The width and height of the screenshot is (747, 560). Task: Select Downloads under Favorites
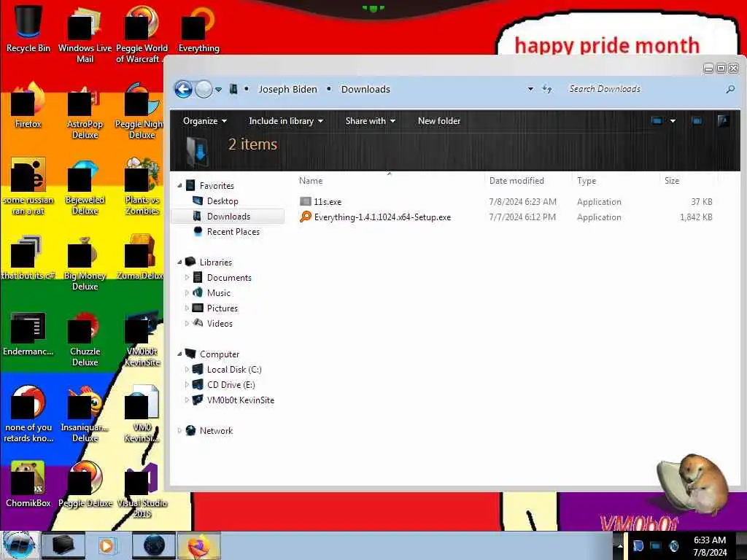pyautogui.click(x=228, y=216)
